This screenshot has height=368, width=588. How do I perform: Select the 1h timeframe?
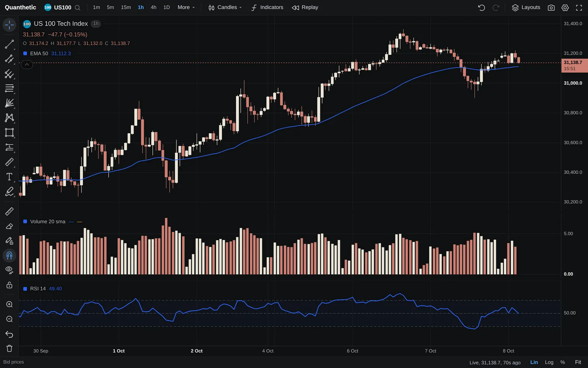(x=141, y=7)
